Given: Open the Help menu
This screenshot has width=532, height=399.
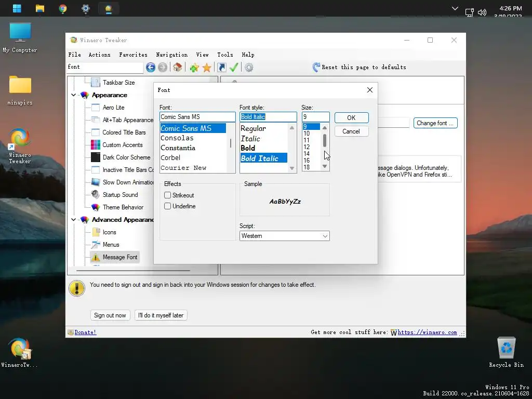Looking at the screenshot, I should coord(248,55).
